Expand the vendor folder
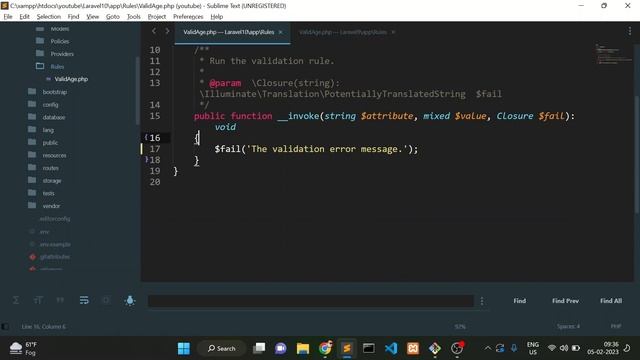Viewport: 640px width, 360px height. [51, 206]
